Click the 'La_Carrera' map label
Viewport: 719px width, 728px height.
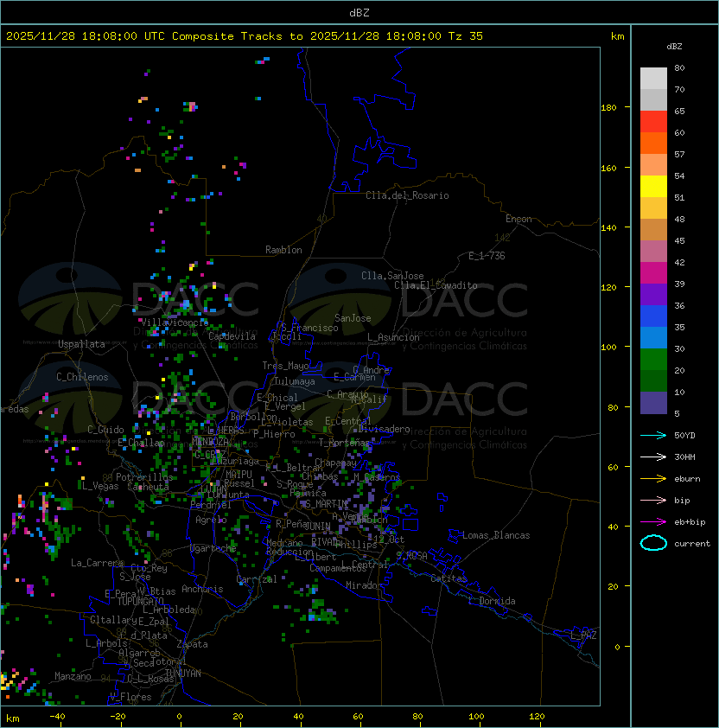97,563
